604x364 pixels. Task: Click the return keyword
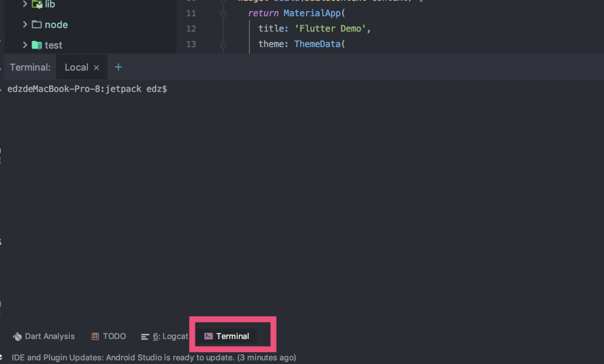click(x=263, y=13)
